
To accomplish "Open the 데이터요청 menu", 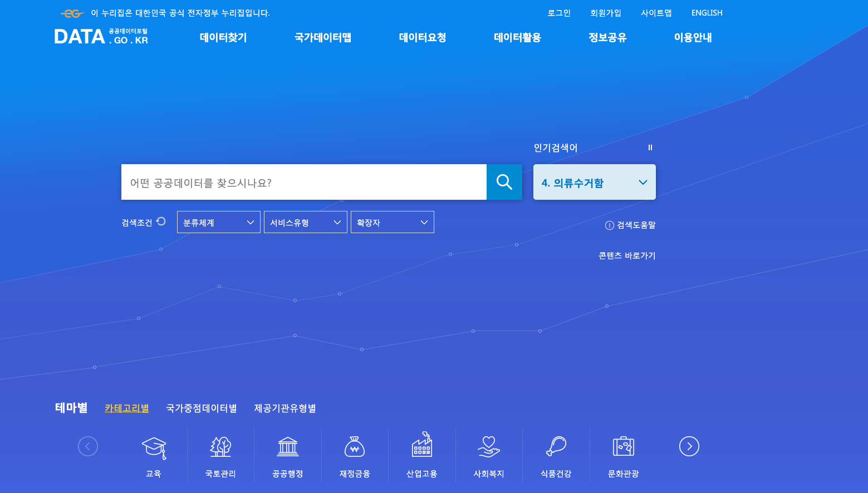I will pos(423,37).
